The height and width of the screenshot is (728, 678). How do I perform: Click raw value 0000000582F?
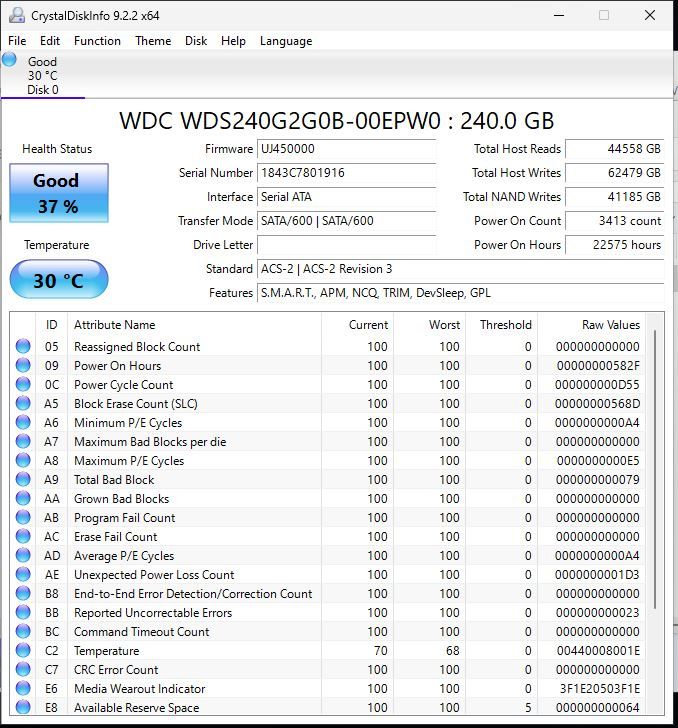598,366
